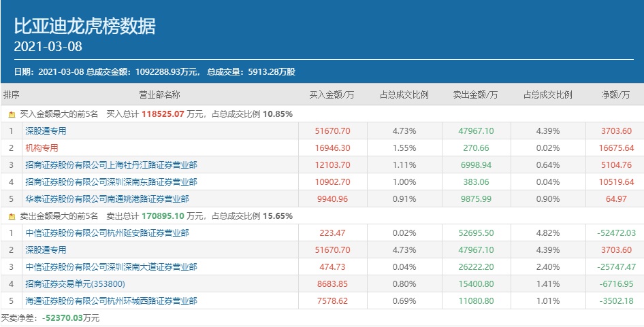Click the 买入金额/万 column header

332,94
